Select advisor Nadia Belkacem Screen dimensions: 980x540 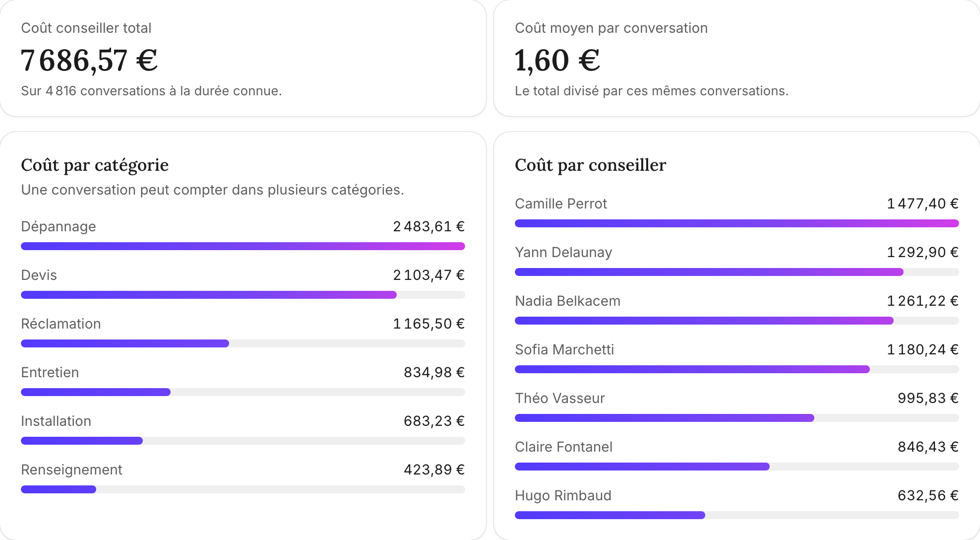[x=567, y=301]
